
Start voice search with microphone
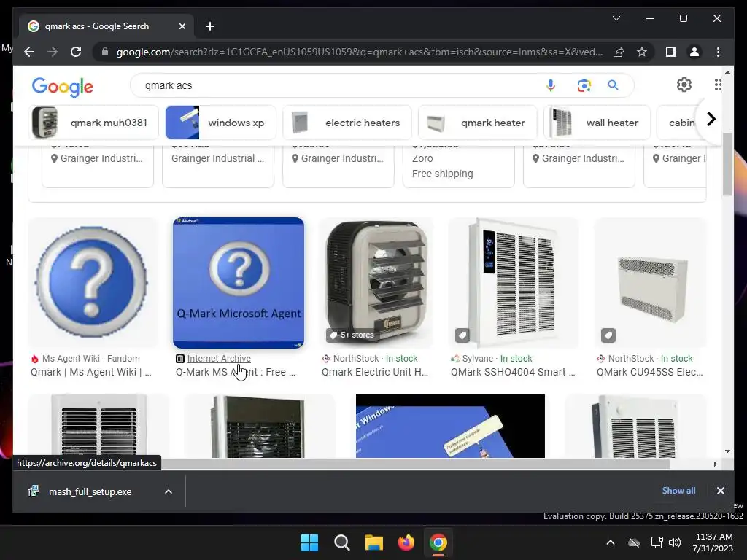pyautogui.click(x=550, y=85)
